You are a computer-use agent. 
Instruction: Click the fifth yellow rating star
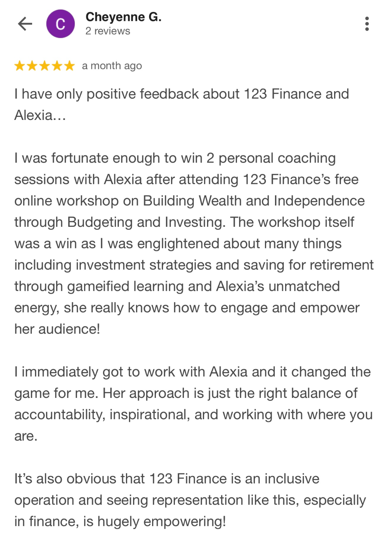point(69,66)
